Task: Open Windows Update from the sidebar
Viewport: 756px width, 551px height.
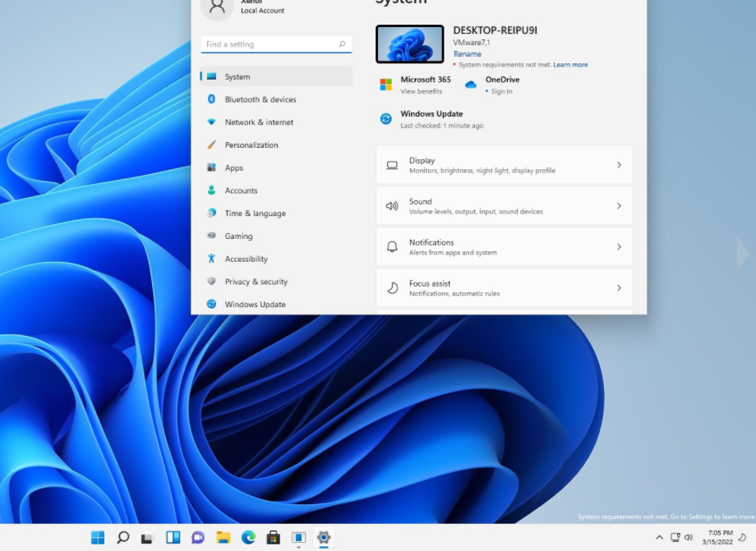Action: (x=276, y=304)
